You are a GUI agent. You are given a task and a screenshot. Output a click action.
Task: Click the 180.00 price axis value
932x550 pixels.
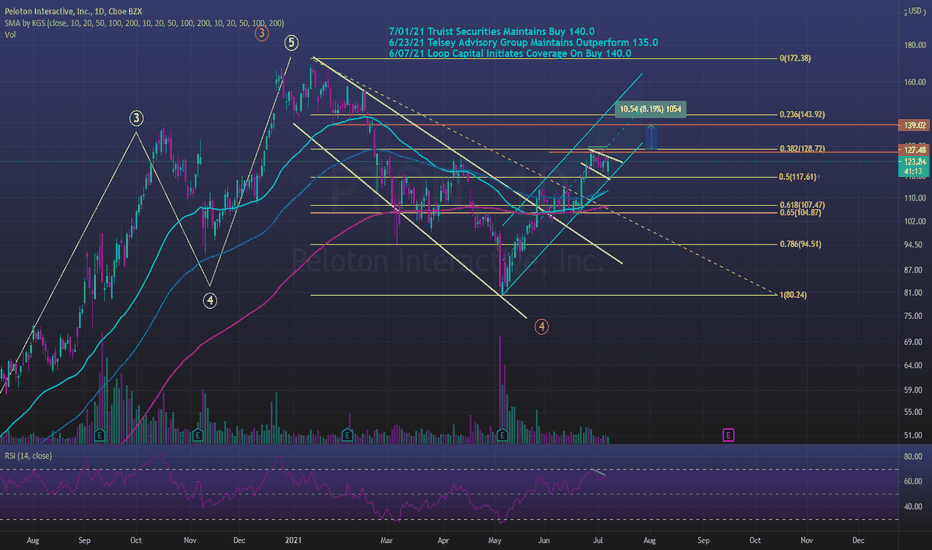(x=915, y=45)
